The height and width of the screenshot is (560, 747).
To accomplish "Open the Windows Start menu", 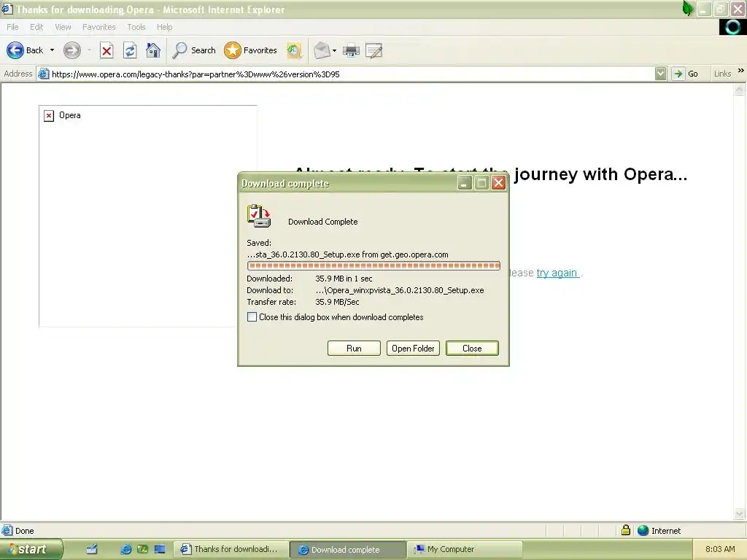I will tap(31, 549).
